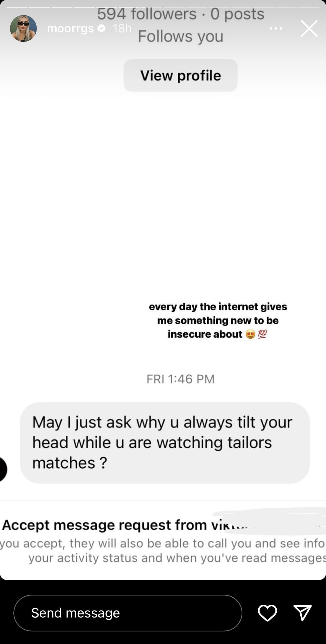Share the story via paper plane icon
326x644 pixels.
[303, 613]
